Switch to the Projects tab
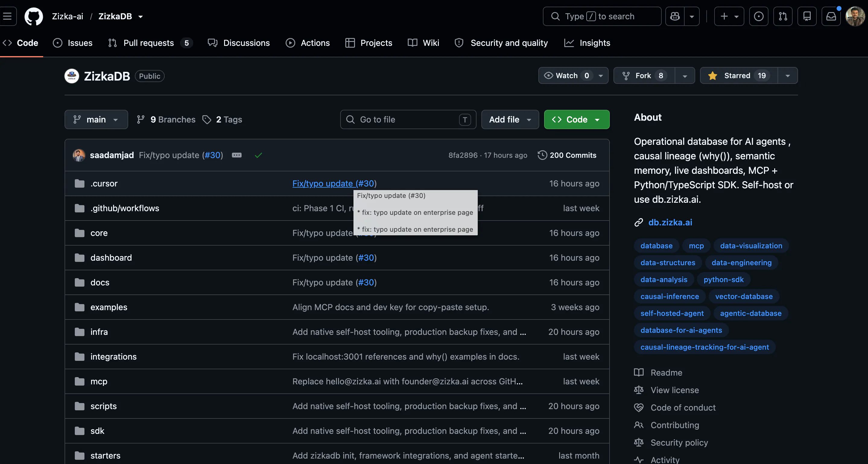This screenshot has width=868, height=464. point(369,43)
